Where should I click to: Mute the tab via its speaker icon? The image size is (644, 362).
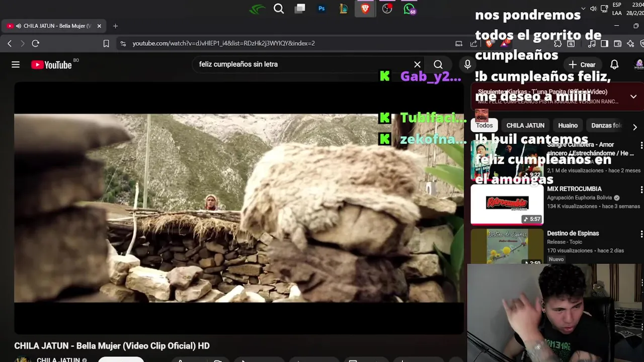[19, 26]
